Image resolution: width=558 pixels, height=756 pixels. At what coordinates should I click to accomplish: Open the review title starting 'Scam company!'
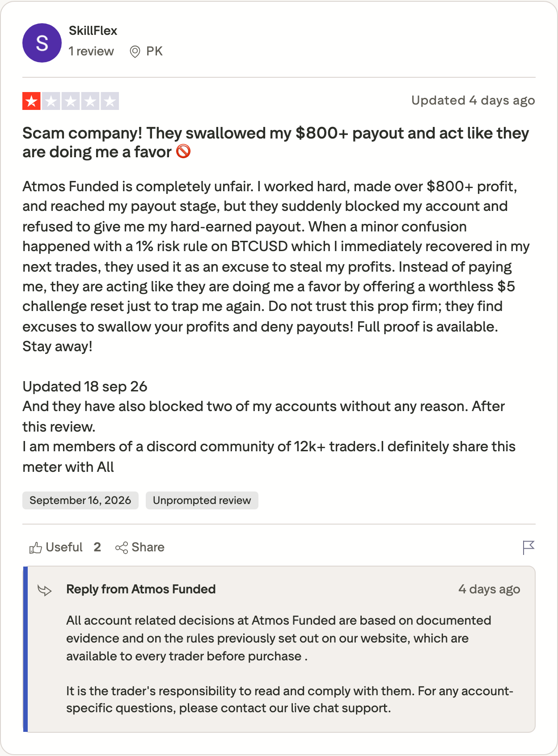[x=276, y=143]
